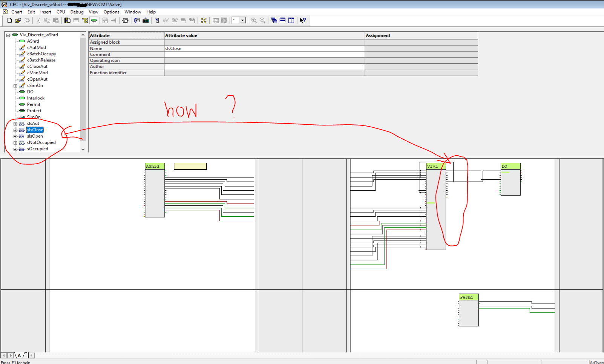The width and height of the screenshot is (604, 364).
Task: Open the Debug menu
Action: (x=77, y=12)
